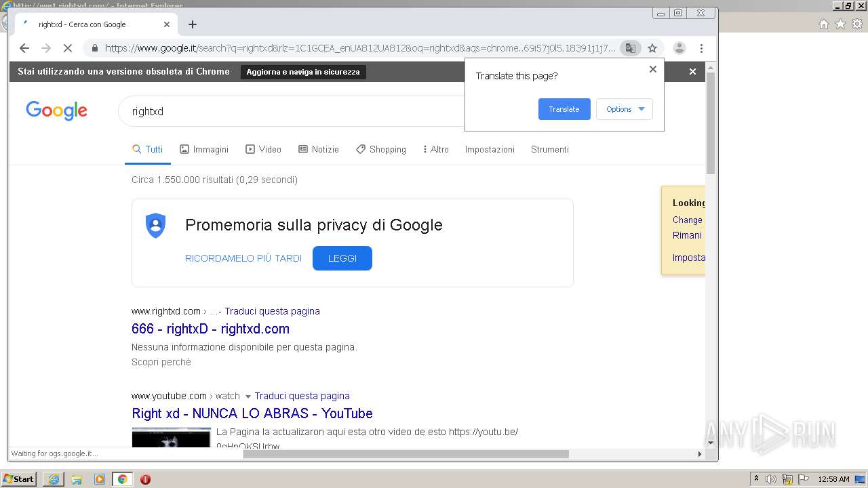Viewport: 868px width, 488px height.
Task: Stop loading the page
Action: pyautogui.click(x=68, y=48)
